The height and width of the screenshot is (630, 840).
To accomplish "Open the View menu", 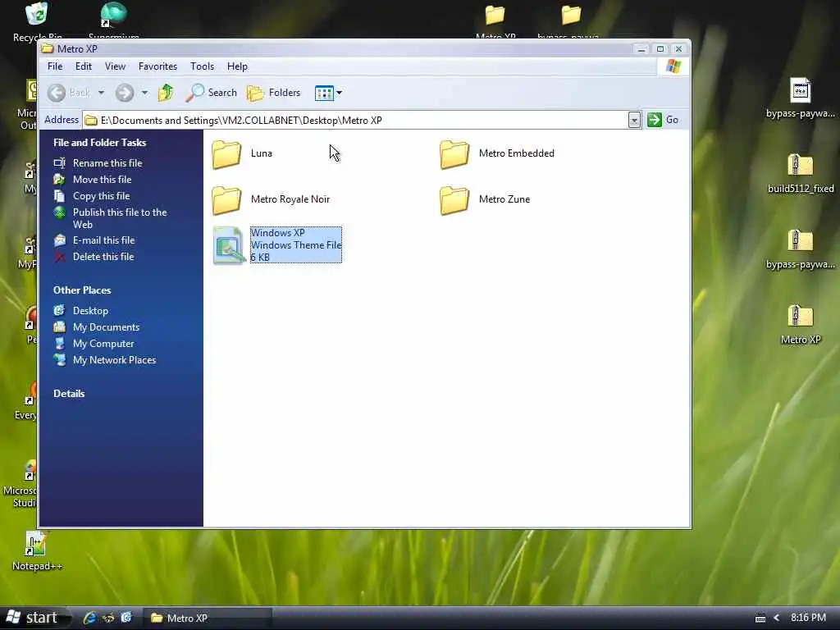I will [x=115, y=66].
